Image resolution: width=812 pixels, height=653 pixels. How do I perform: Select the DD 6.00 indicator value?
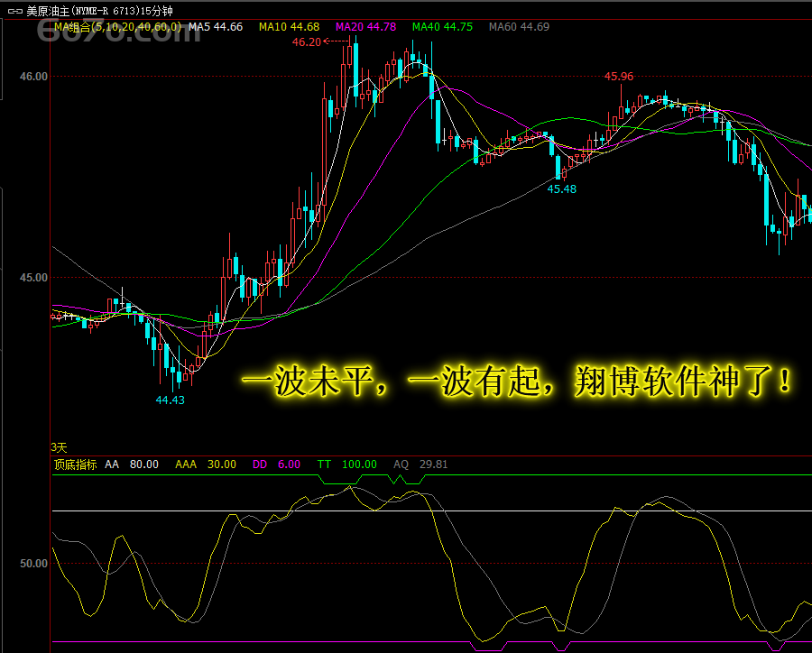click(276, 464)
